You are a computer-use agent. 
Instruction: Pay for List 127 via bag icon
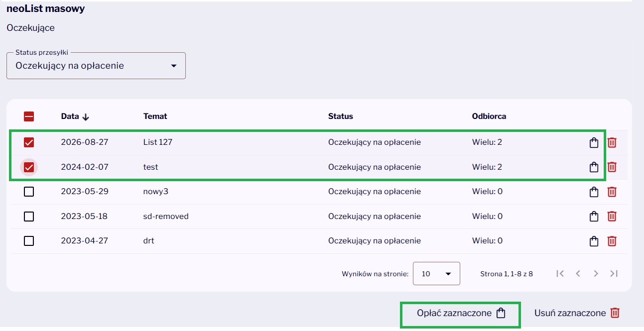pos(594,143)
